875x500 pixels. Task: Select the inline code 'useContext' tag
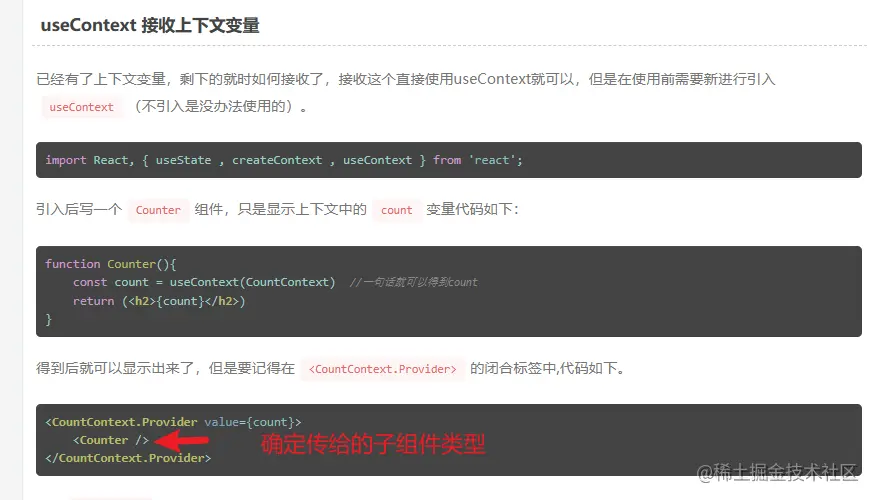[81, 107]
